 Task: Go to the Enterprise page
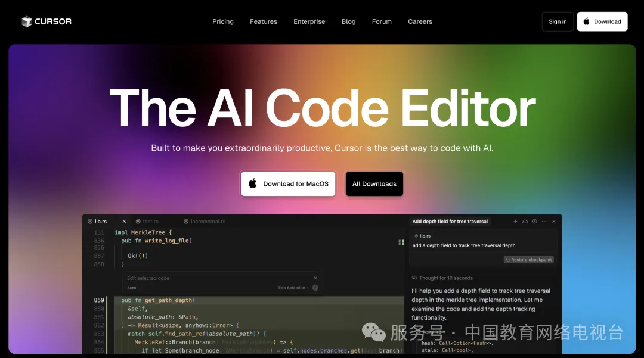click(309, 21)
